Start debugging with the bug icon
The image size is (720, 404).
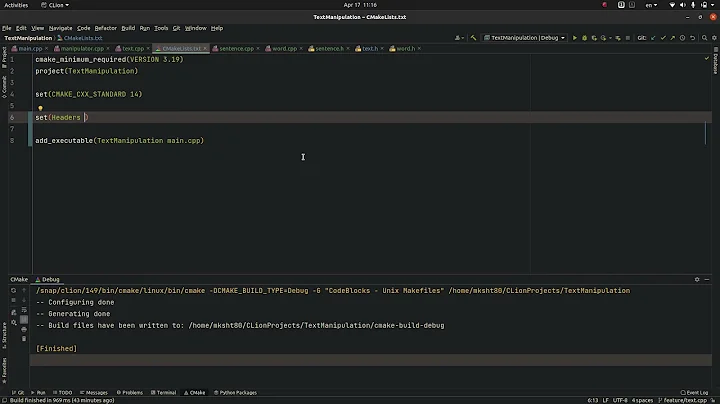pos(585,38)
